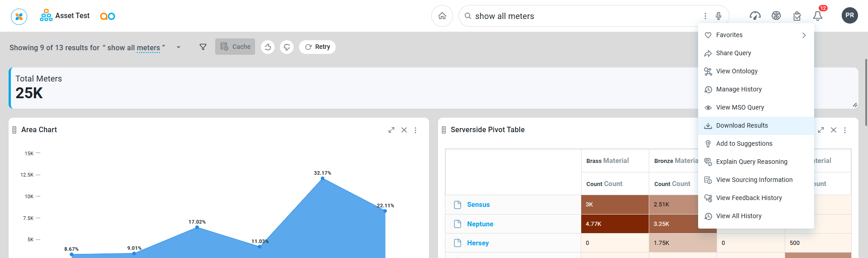868x258 pixels.
Task: Click the thumbs up feedback icon
Action: point(268,47)
